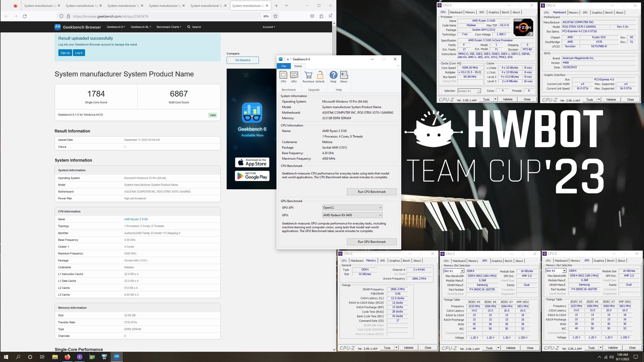Click the Firefox icon on the taskbar
This screenshot has width=644, height=362.
(x=67, y=357)
